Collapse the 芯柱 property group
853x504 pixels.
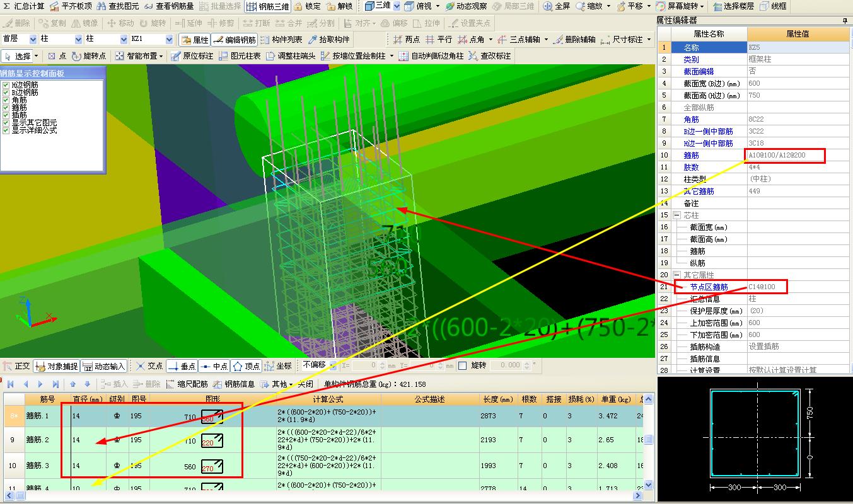coord(677,215)
